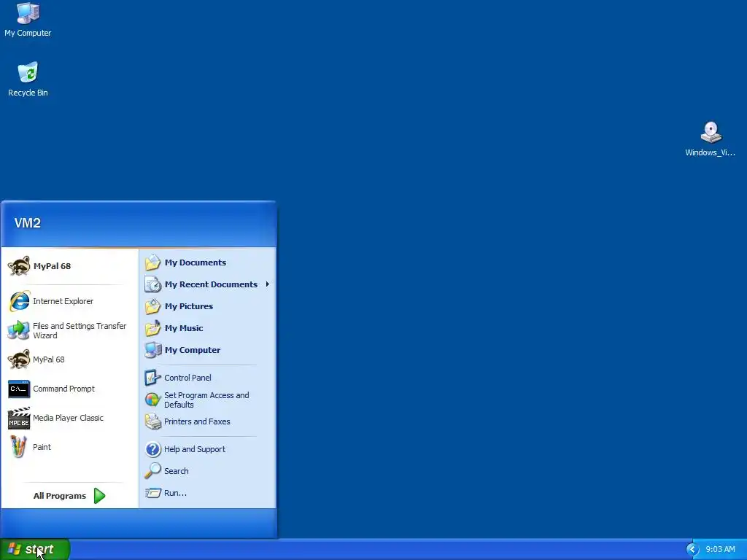Open the pinned MyPal 68 raccoon icon

(x=19, y=265)
